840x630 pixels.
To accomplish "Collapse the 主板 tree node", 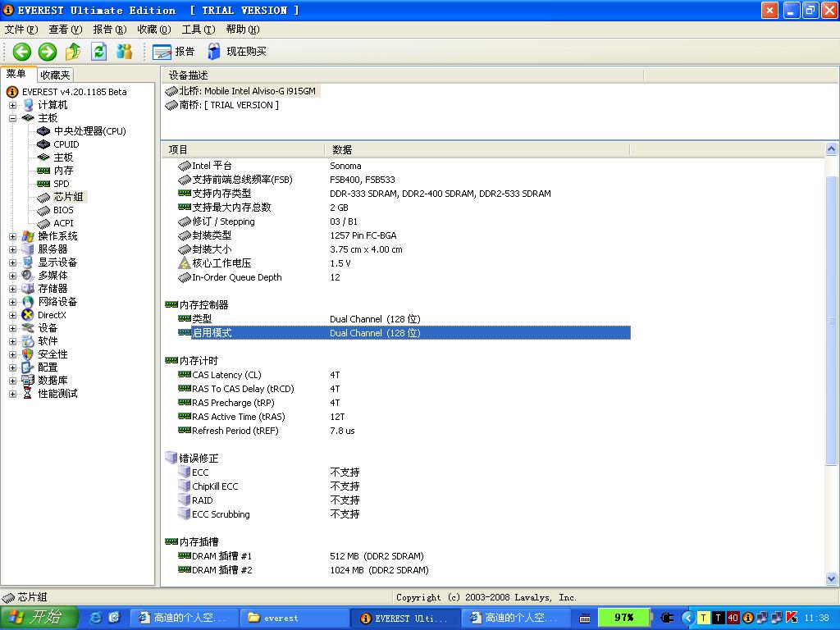I will pos(13,118).
